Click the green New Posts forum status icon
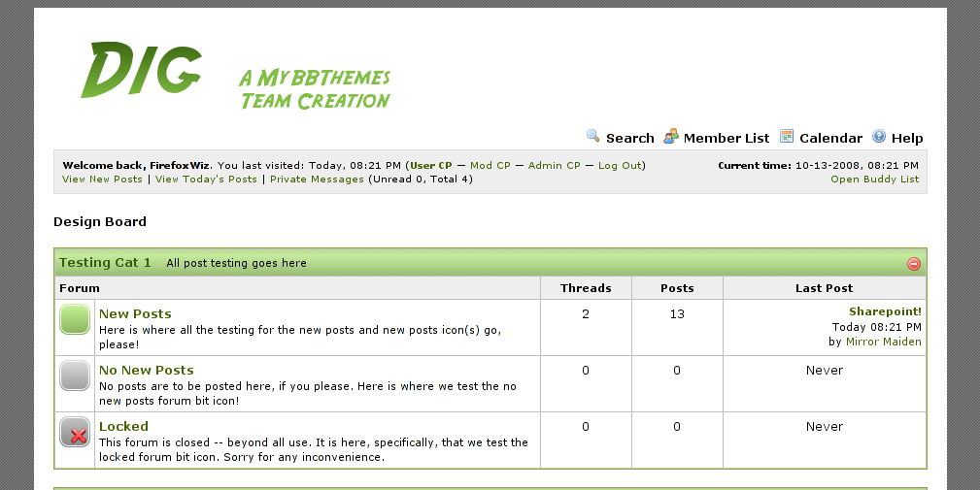The height and width of the screenshot is (490, 980). [75, 319]
